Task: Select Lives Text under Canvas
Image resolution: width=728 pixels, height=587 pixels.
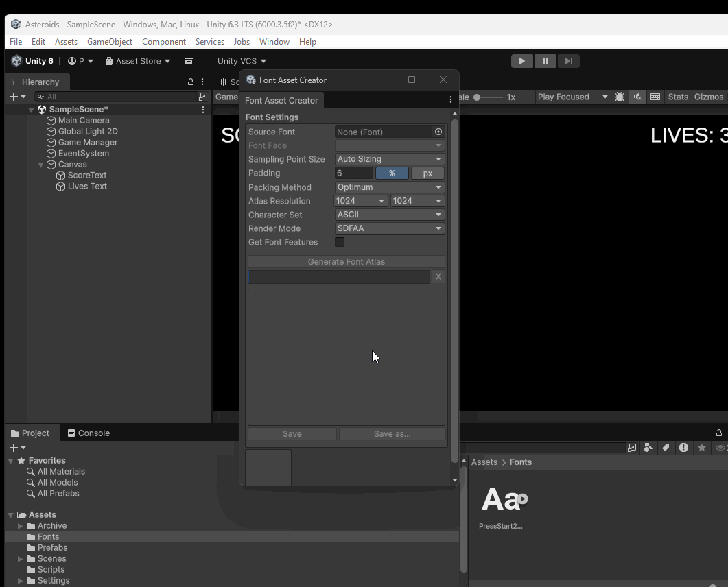Action: click(x=87, y=187)
